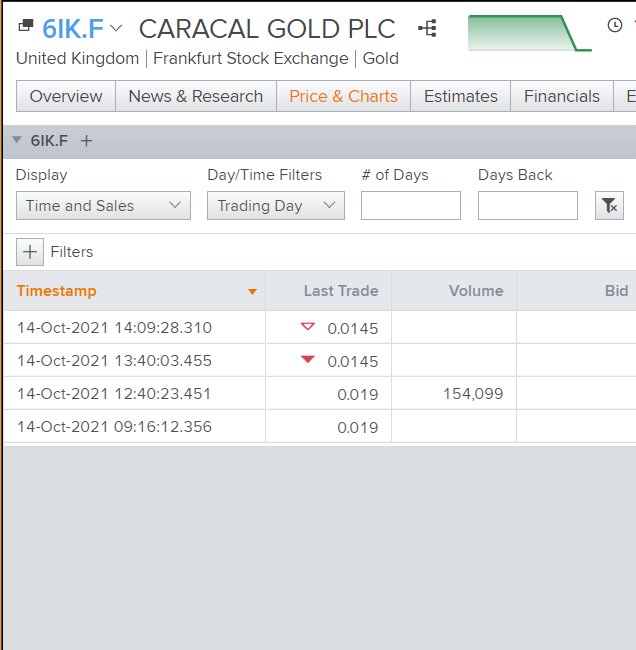This screenshot has height=650, width=636.
Task: Click the 0.019 last trade at 09:16:12
Action: 358,428
